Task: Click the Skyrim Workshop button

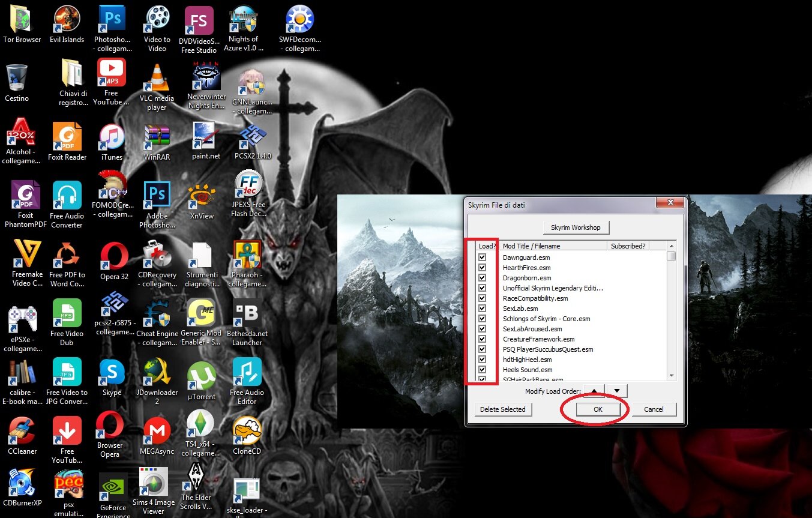Action: click(x=576, y=227)
